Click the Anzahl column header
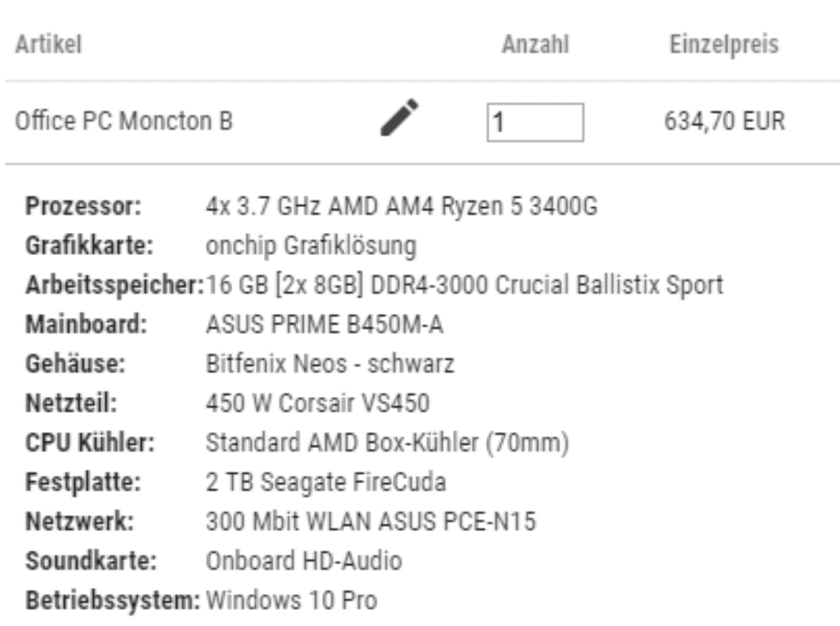 click(x=535, y=45)
